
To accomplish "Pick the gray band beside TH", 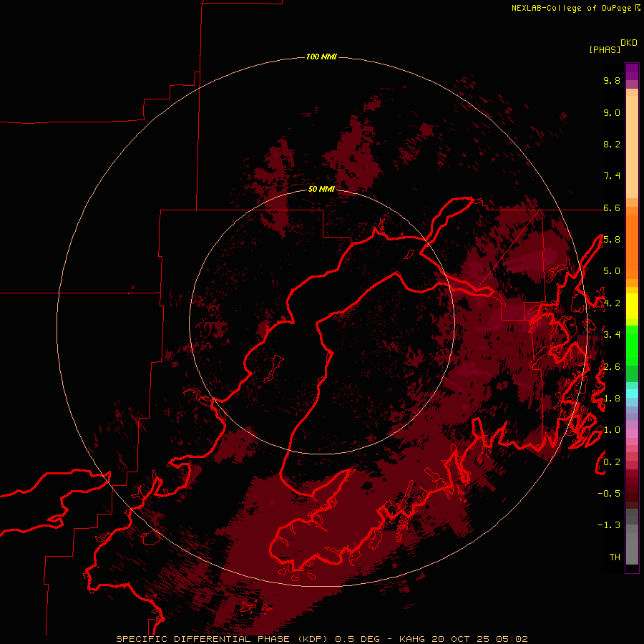I will point(632,548).
